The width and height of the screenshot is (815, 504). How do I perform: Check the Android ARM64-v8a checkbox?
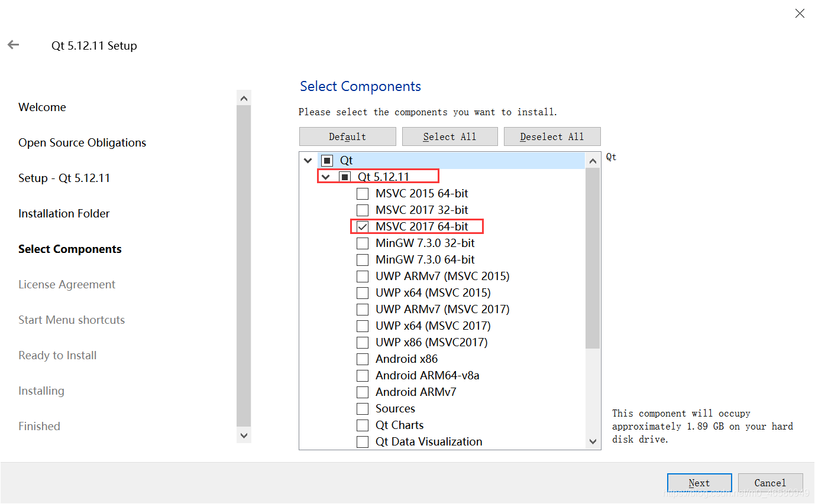[363, 375]
